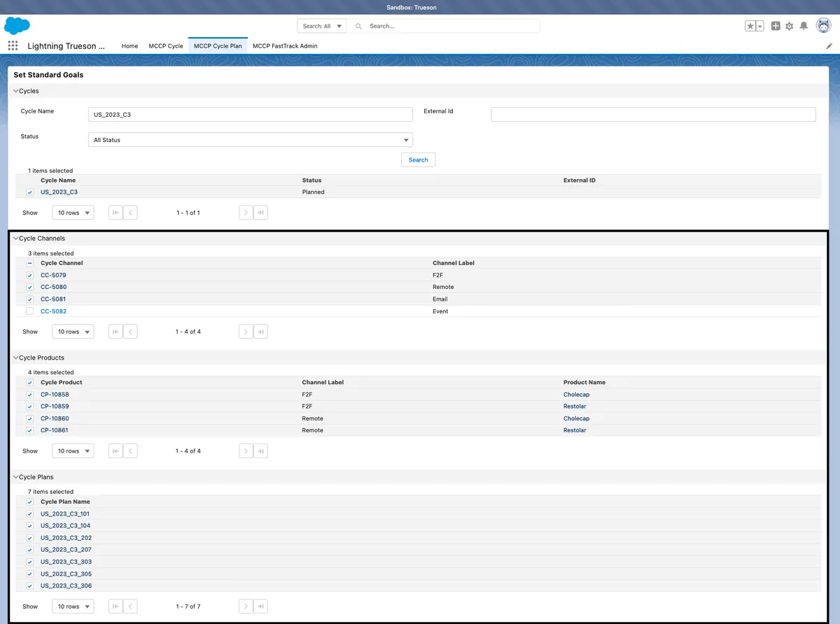Go to first page in Cycles table
This screenshot has height=624, width=840.
[x=115, y=212]
